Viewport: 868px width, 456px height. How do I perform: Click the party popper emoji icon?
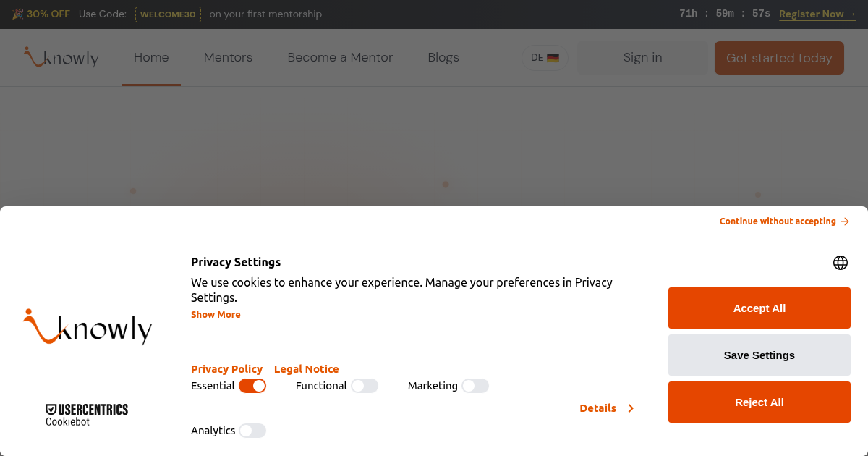pos(17,14)
